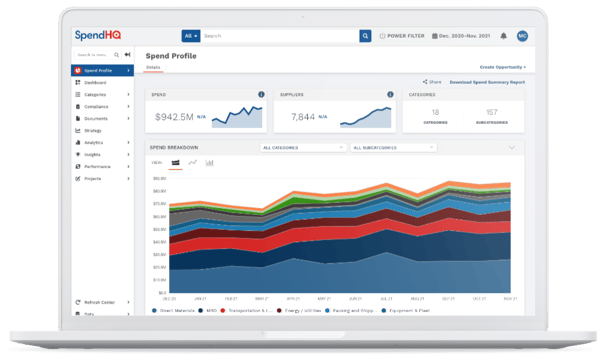Viewport: 600px width, 361px height.
Task: Click the sidebar search magnifier icon
Action: click(116, 55)
